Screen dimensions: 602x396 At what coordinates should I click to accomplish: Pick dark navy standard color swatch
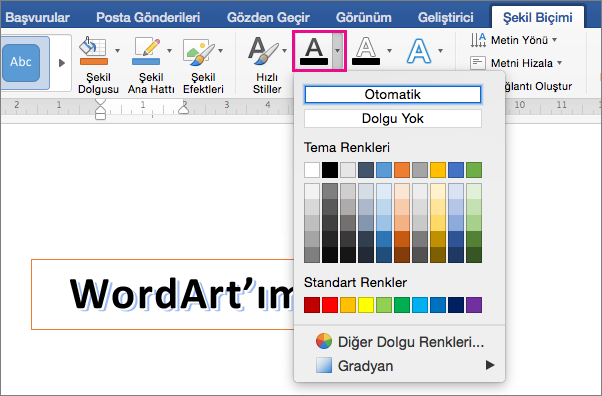[456, 305]
